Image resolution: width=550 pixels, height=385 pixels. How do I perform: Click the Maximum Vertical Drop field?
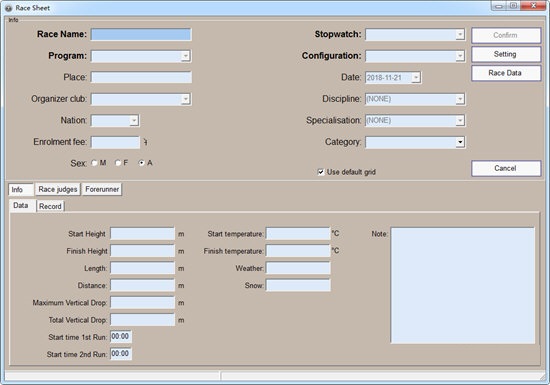point(142,302)
